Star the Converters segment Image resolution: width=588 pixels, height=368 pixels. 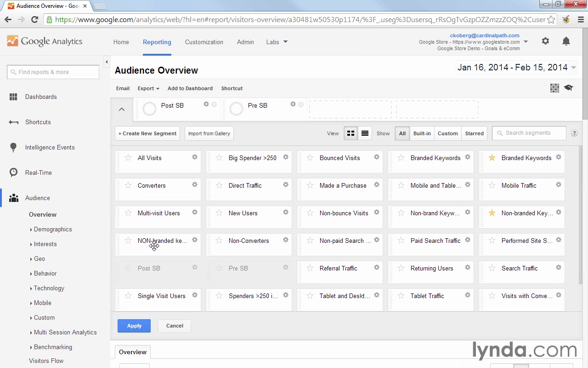click(x=128, y=185)
